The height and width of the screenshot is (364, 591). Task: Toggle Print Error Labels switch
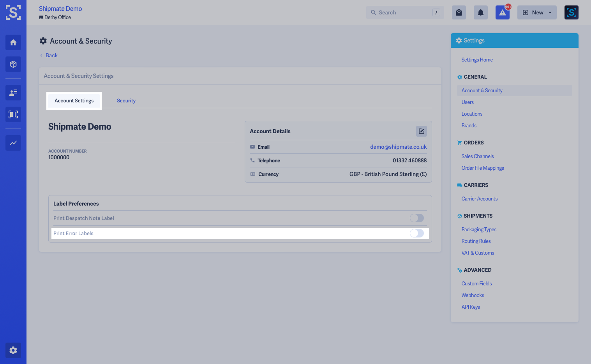[417, 233]
